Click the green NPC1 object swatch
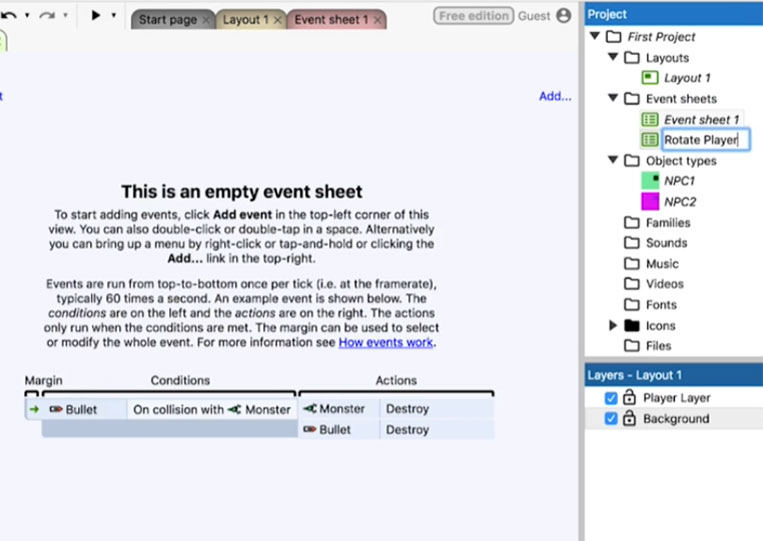Screen dimensions: 763x541 pyautogui.click(x=650, y=180)
